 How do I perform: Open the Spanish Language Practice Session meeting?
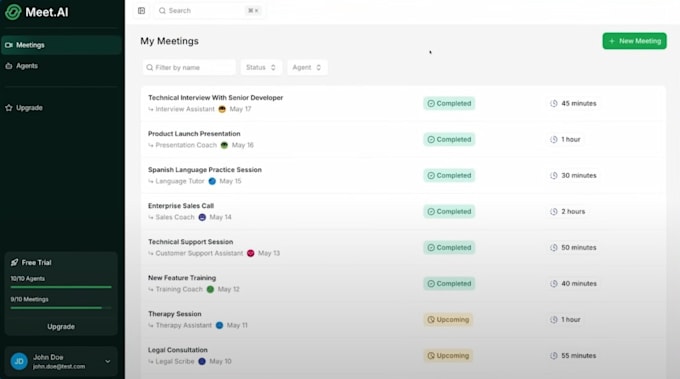403,176
